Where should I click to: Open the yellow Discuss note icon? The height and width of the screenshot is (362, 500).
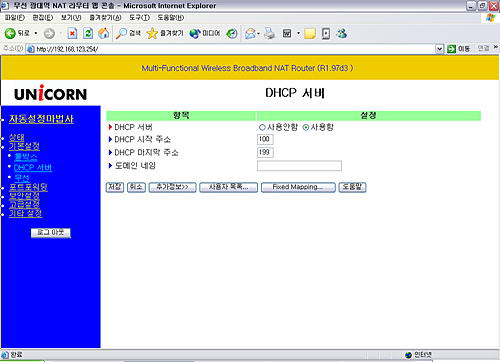(310, 33)
